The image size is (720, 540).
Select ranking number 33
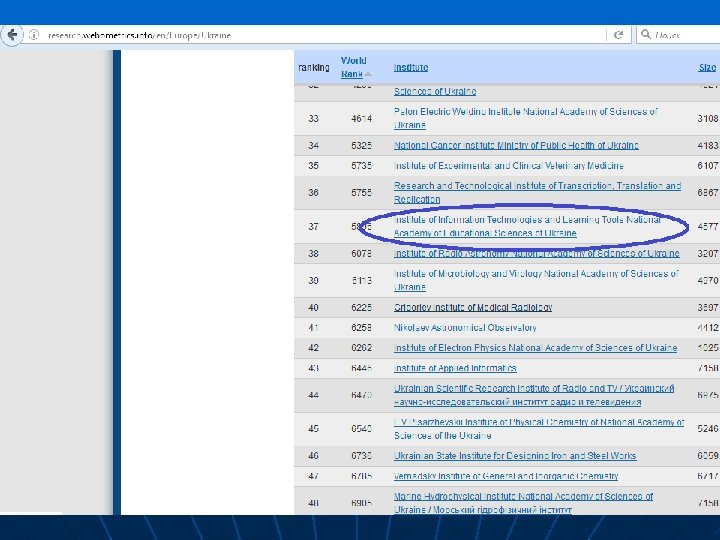pos(313,118)
